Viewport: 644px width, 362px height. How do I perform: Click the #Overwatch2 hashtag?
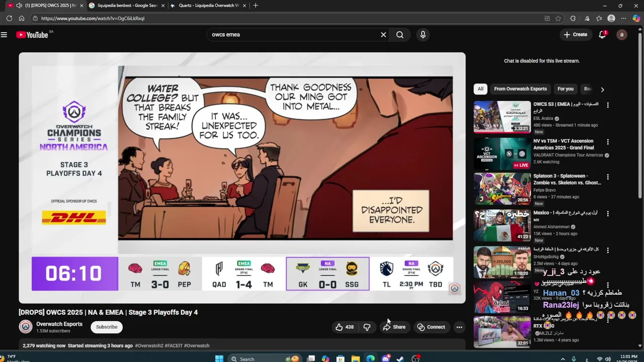pyautogui.click(x=149, y=346)
